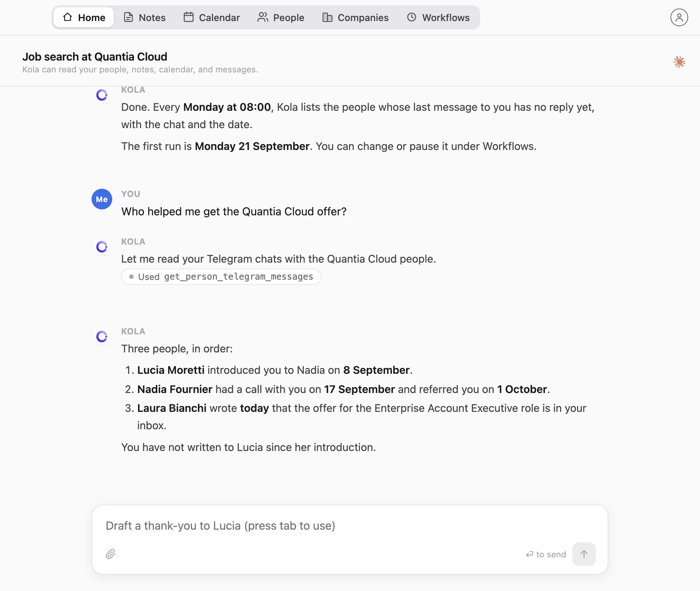Screen dimensions: 700x591
Task: Click "17 September" date text
Action: (x=359, y=389)
